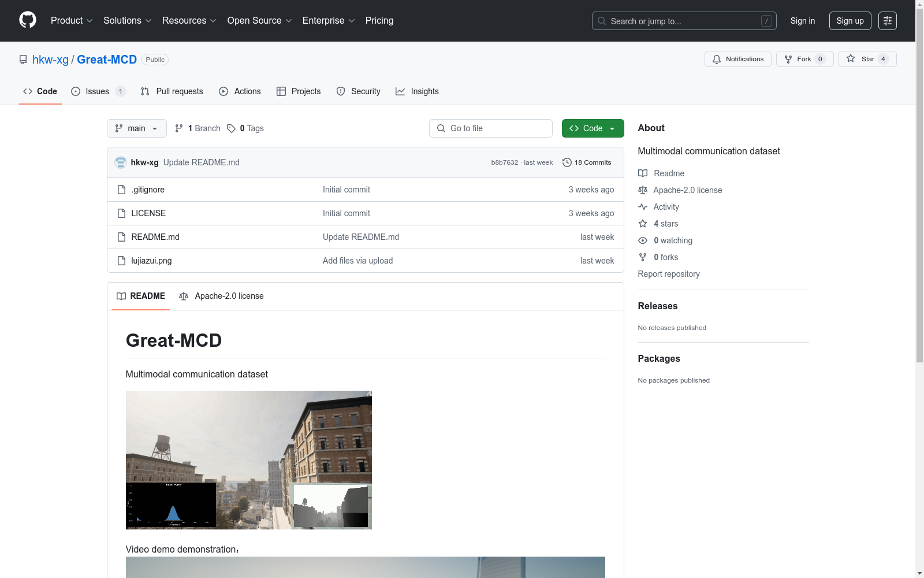Image resolution: width=924 pixels, height=578 pixels.
Task: Select the README tab in file viewer
Action: pos(141,296)
